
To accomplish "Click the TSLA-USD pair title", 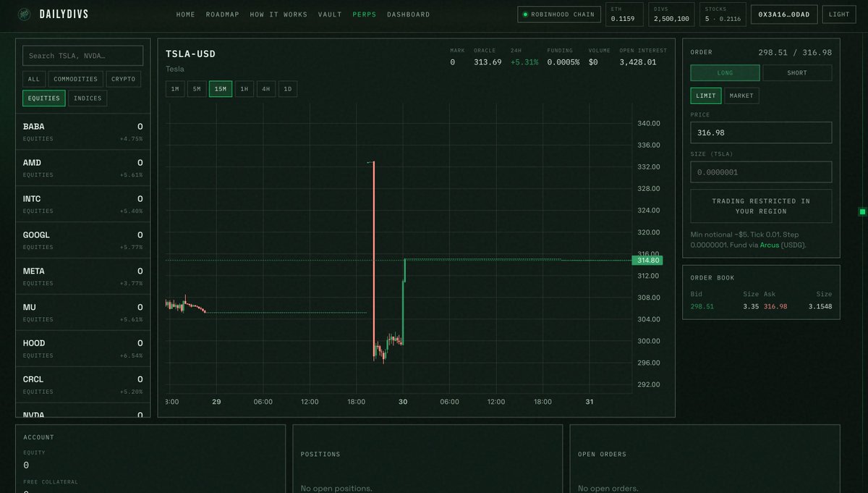I will (190, 54).
